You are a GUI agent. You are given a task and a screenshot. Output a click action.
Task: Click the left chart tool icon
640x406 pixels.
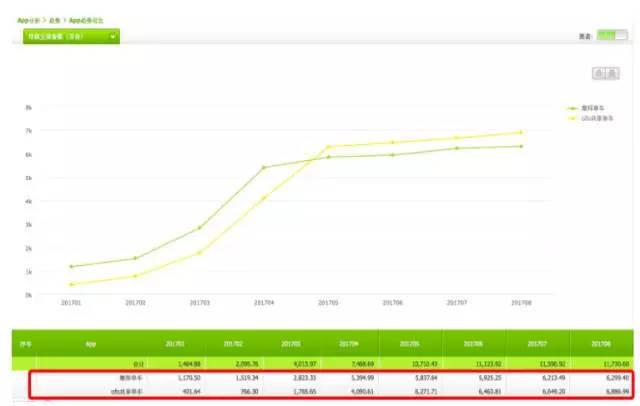pyautogui.click(x=599, y=73)
